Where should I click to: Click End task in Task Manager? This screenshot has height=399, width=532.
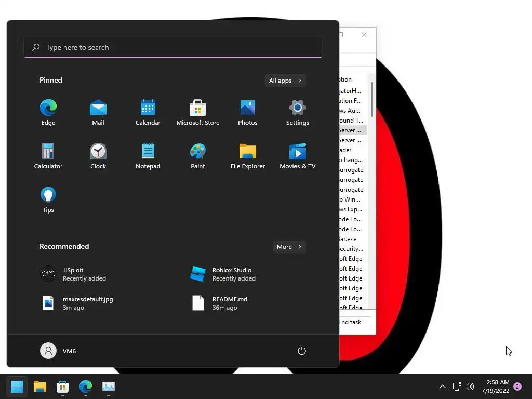355,322
